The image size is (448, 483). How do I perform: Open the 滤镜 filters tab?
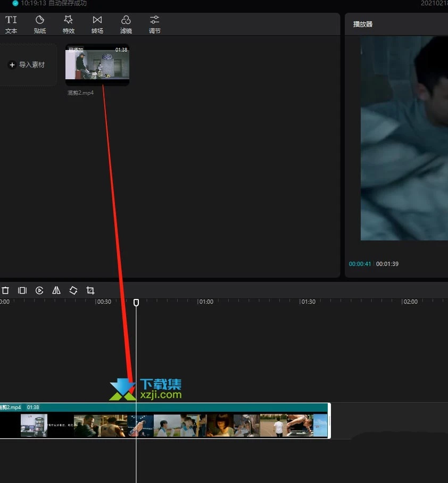click(126, 24)
